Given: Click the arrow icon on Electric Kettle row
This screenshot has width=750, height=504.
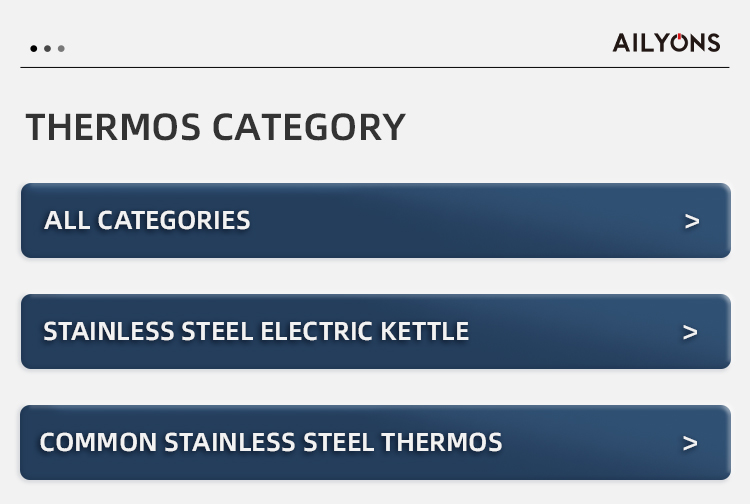Looking at the screenshot, I should pyautogui.click(x=689, y=332).
